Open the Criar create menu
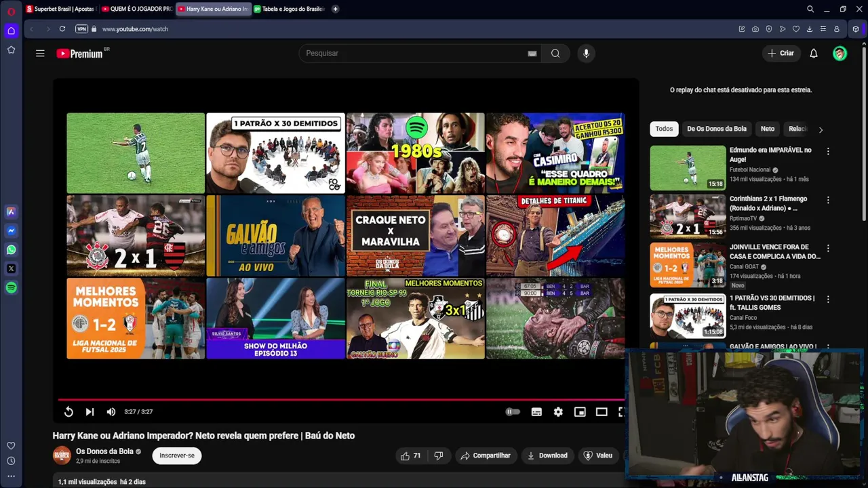Image resolution: width=868 pixels, height=488 pixels. [781, 54]
